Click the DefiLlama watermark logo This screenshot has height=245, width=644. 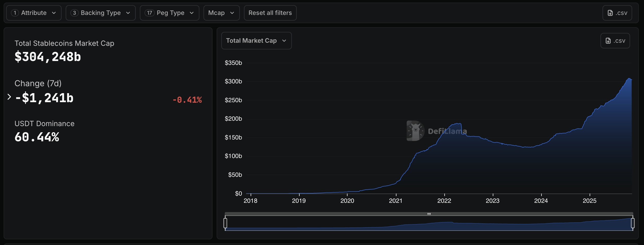pos(415,131)
